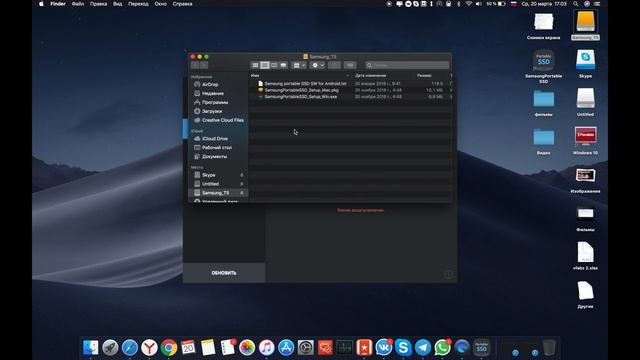Open Spotlight search in the menu bar
Screen dimensions: 640x360
pos(576,4)
